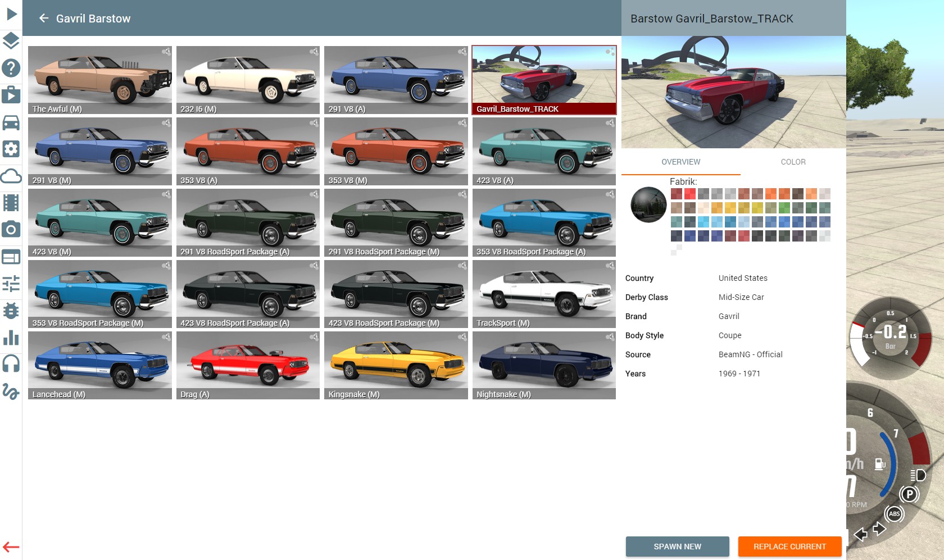Click the '1969 - 1971' years value
This screenshot has width=944, height=560.
(739, 374)
